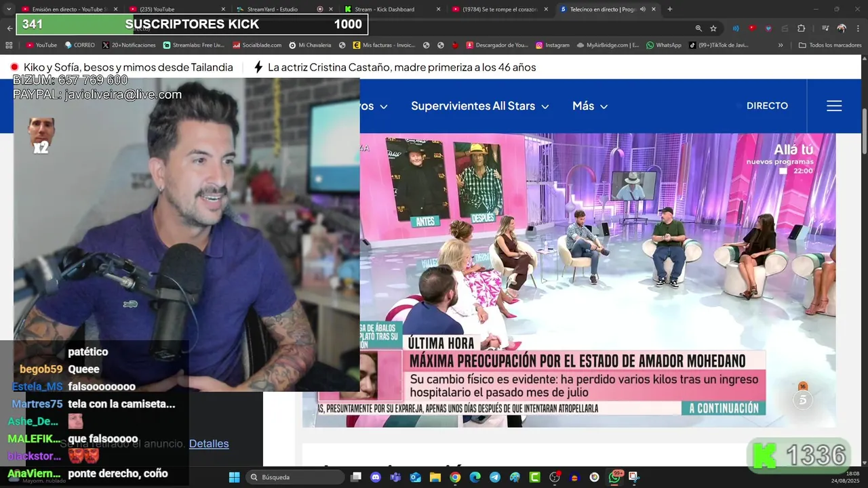Image resolution: width=868 pixels, height=488 pixels.
Task: Open a new browser tab
Action: click(670, 9)
